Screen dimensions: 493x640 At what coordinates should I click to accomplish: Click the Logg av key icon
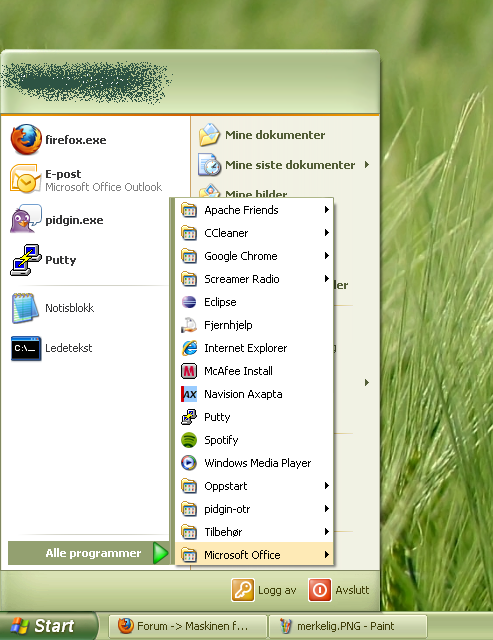click(243, 590)
